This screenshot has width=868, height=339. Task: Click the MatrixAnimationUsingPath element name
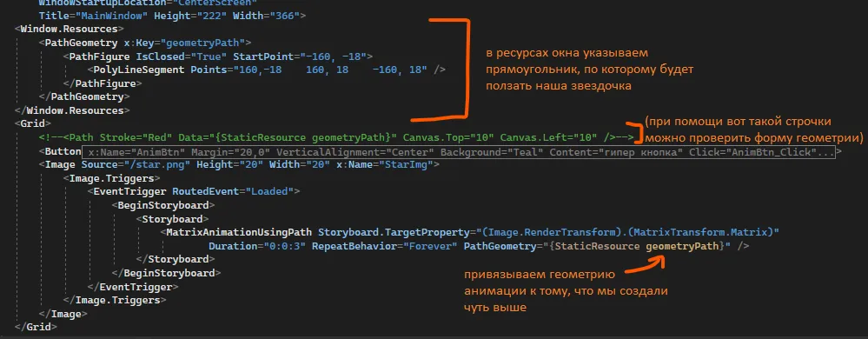tap(239, 232)
